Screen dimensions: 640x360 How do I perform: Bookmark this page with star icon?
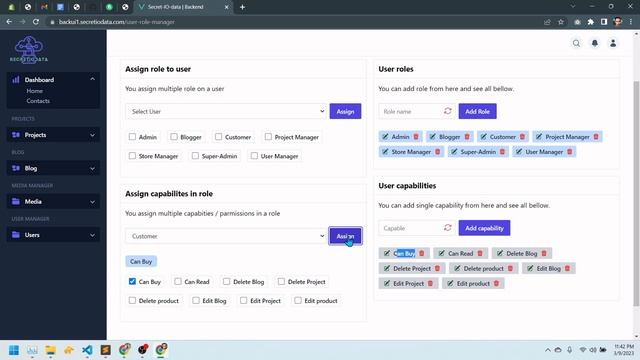click(x=561, y=22)
